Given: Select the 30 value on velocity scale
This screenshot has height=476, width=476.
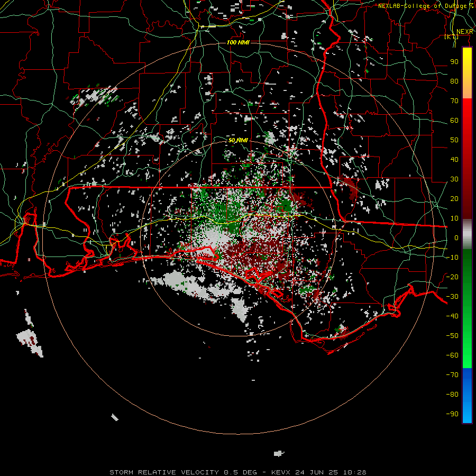Looking at the screenshot, I should click(x=454, y=179).
